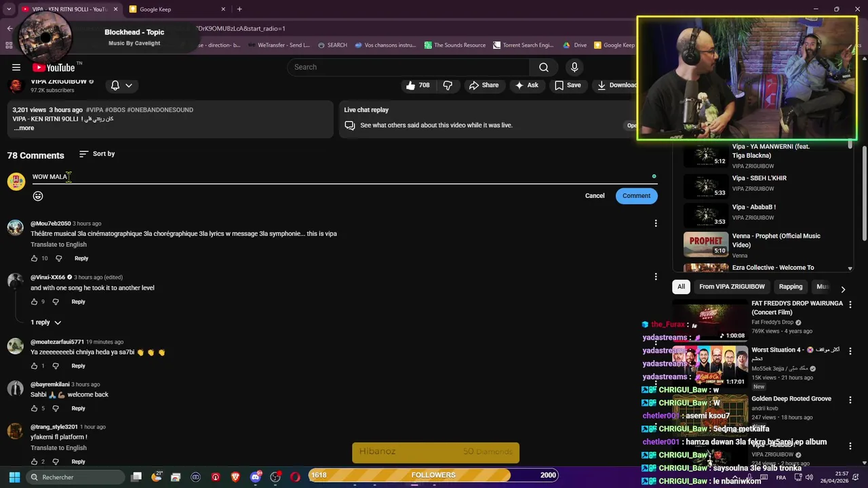
Task: Dislike @moatezarfaui5771's comment
Action: pos(56,366)
